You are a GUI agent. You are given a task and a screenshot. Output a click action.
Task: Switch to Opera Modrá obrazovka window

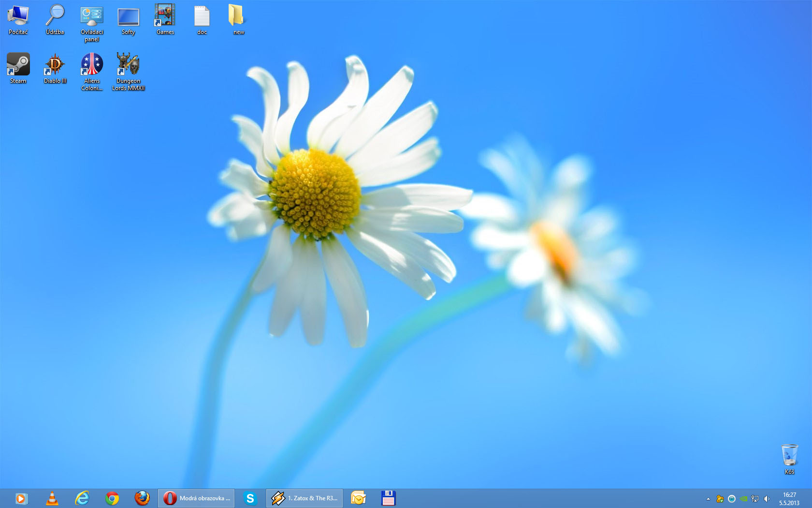196,498
